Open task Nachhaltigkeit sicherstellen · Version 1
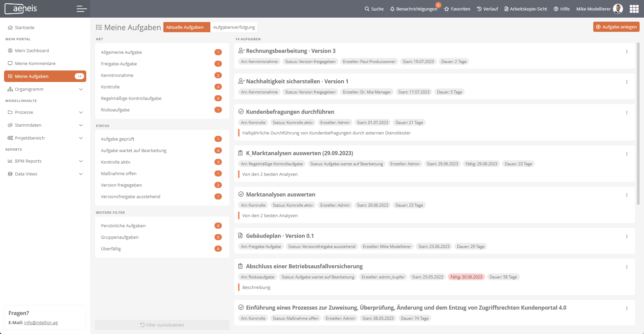Image resolution: width=644 pixels, height=334 pixels. tap(297, 81)
